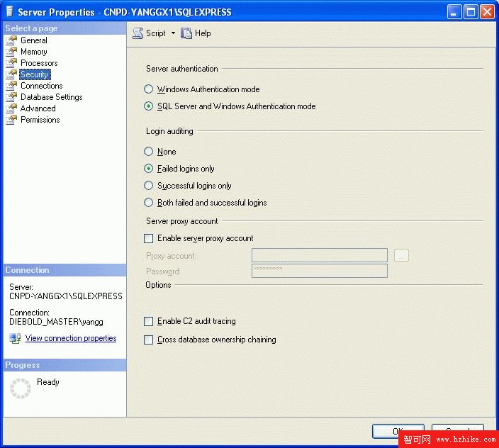Select SQL Server and Windows Authentication mode
The height and width of the screenshot is (448, 499).
tap(148, 106)
